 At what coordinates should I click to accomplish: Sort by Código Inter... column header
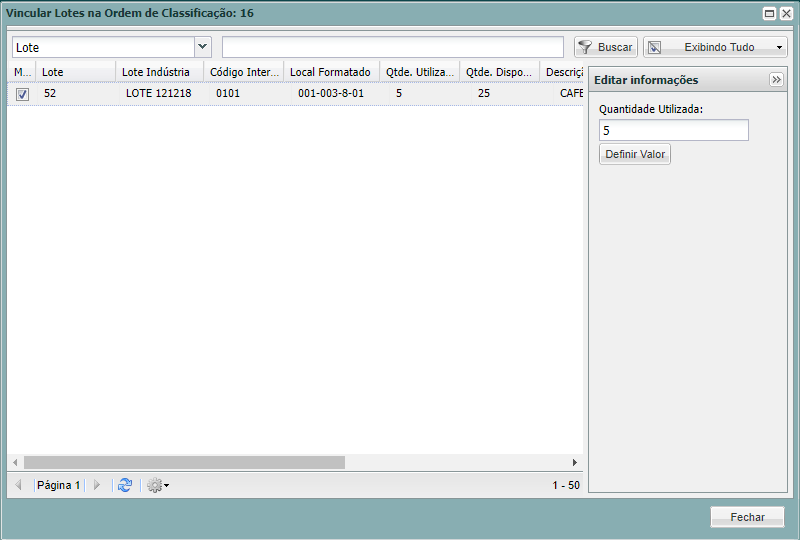coord(244,72)
